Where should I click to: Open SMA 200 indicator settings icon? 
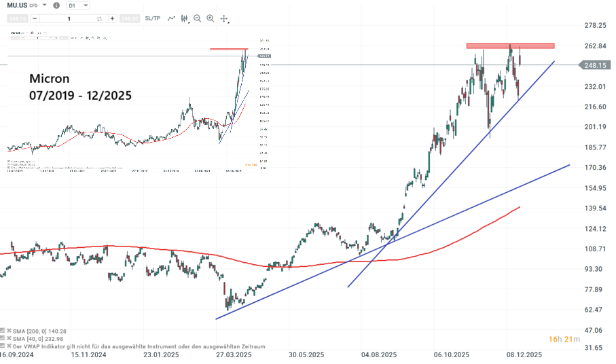[3, 329]
